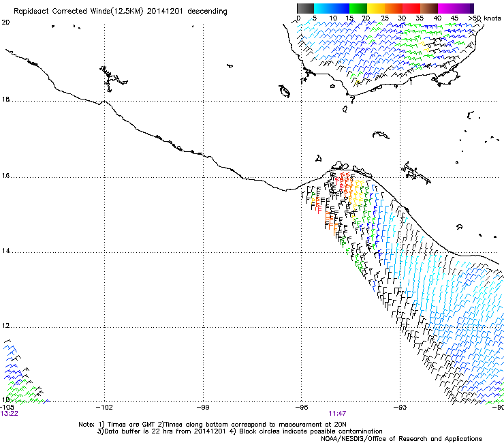Click the legend tick label '10'
Image resolution: width=504 pixels, height=443 pixels.
[x=333, y=18]
